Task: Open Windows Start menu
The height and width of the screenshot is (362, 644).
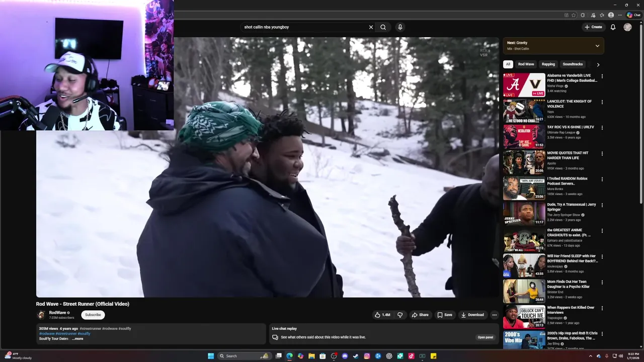Action: (x=211, y=356)
